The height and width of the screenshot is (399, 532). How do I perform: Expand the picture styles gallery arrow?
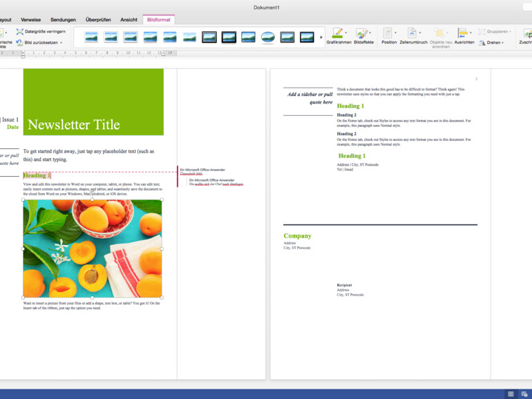[x=321, y=37]
